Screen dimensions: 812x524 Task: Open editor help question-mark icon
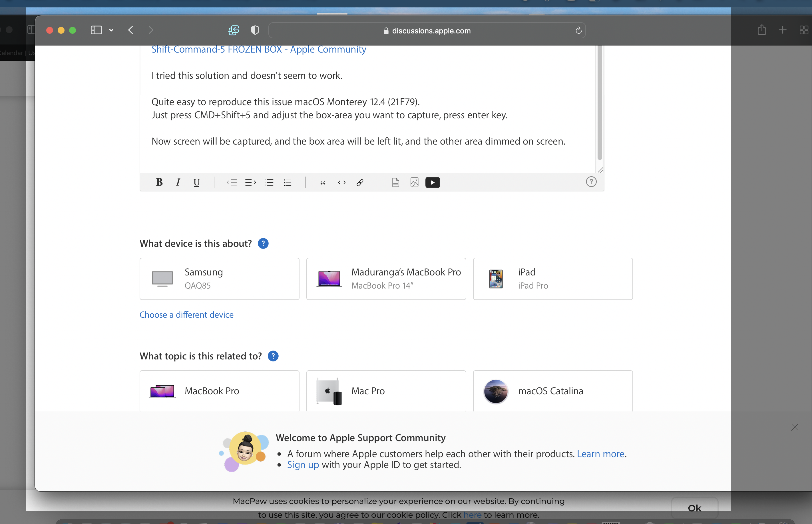click(x=591, y=182)
